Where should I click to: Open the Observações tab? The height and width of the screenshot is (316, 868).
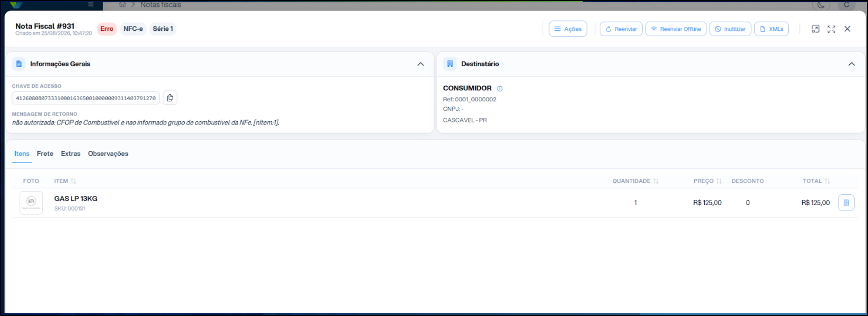(x=108, y=154)
